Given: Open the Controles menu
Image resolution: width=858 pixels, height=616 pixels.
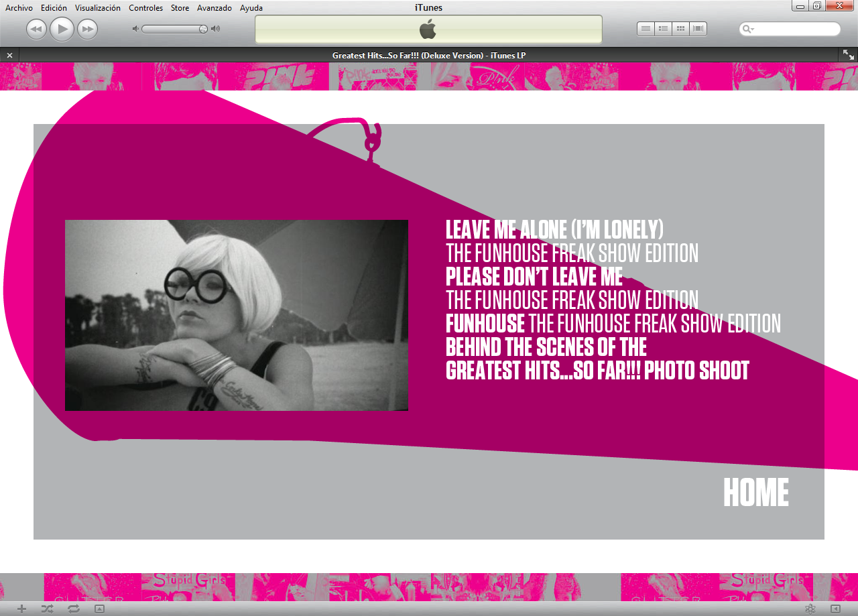Looking at the screenshot, I should pyautogui.click(x=145, y=8).
